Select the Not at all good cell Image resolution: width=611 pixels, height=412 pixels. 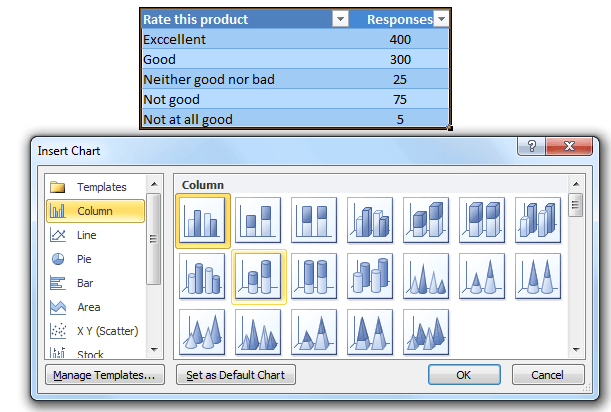tap(245, 119)
